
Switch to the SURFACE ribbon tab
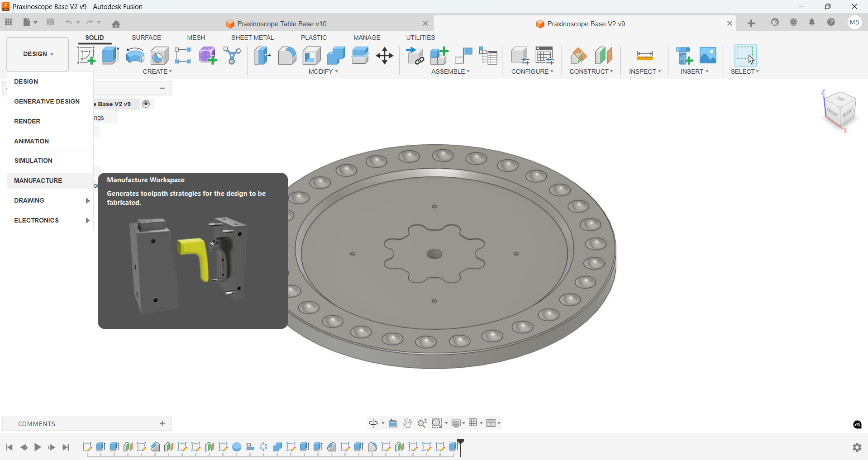tap(146, 38)
